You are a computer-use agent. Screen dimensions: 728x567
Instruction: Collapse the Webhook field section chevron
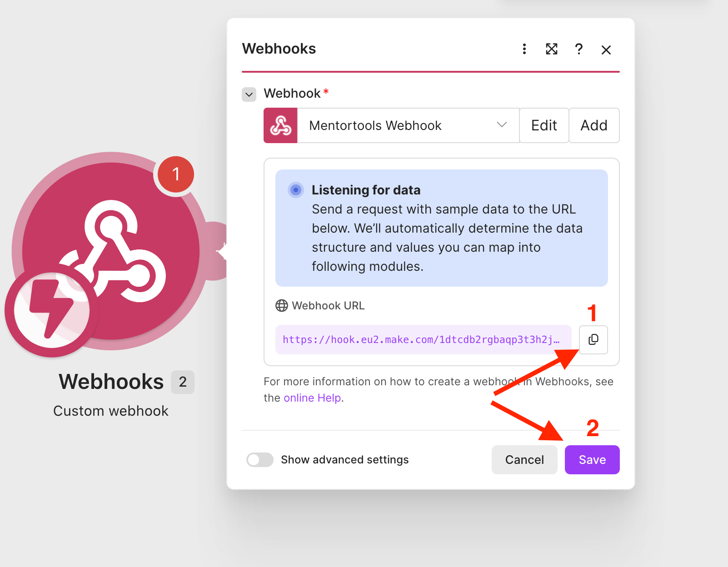tap(249, 94)
